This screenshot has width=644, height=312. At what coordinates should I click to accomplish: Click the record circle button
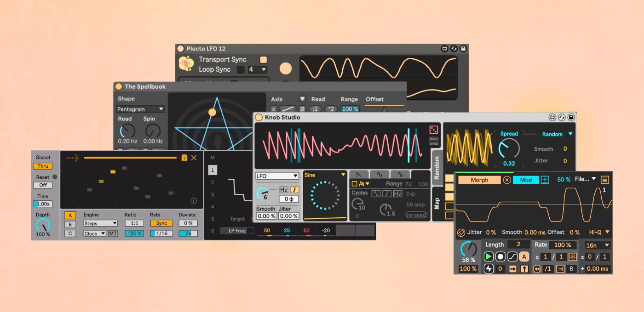click(x=500, y=257)
